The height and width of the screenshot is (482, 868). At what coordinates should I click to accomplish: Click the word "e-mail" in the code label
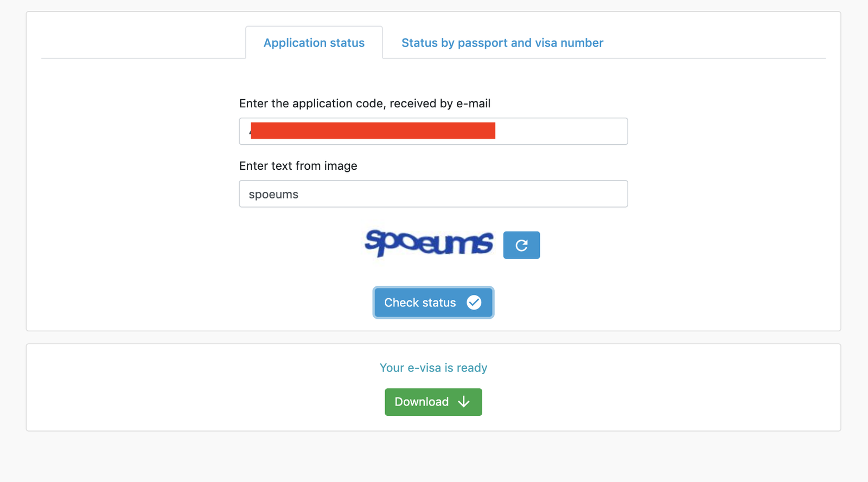473,104
